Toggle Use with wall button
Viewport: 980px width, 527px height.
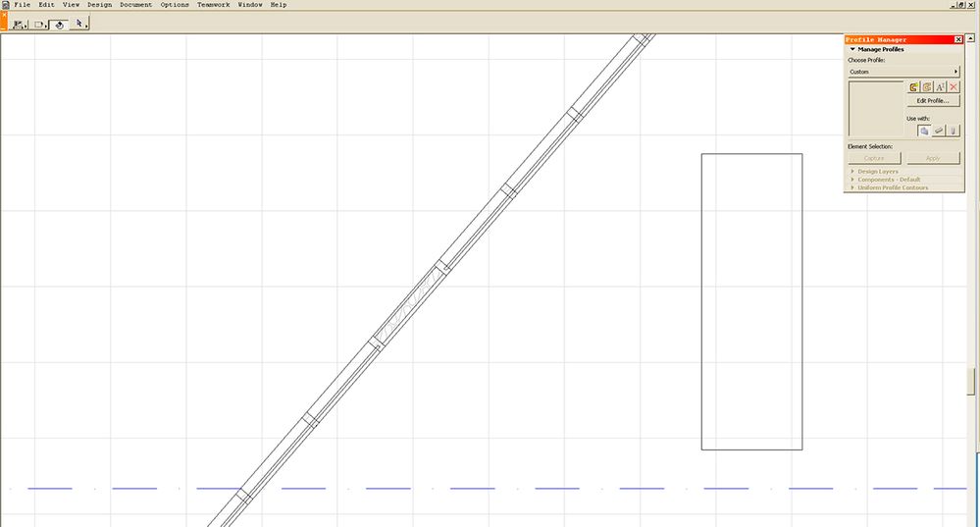[x=924, y=131]
